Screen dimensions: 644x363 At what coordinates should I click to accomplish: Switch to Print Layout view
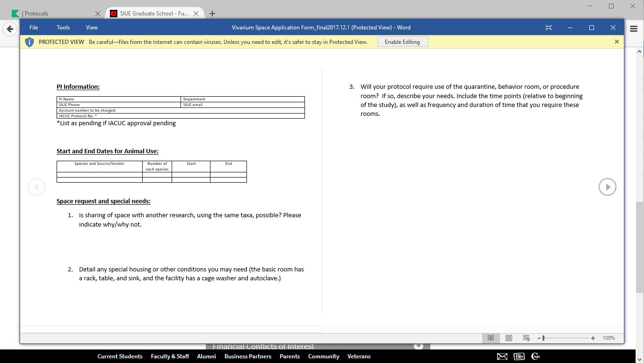pyautogui.click(x=509, y=338)
